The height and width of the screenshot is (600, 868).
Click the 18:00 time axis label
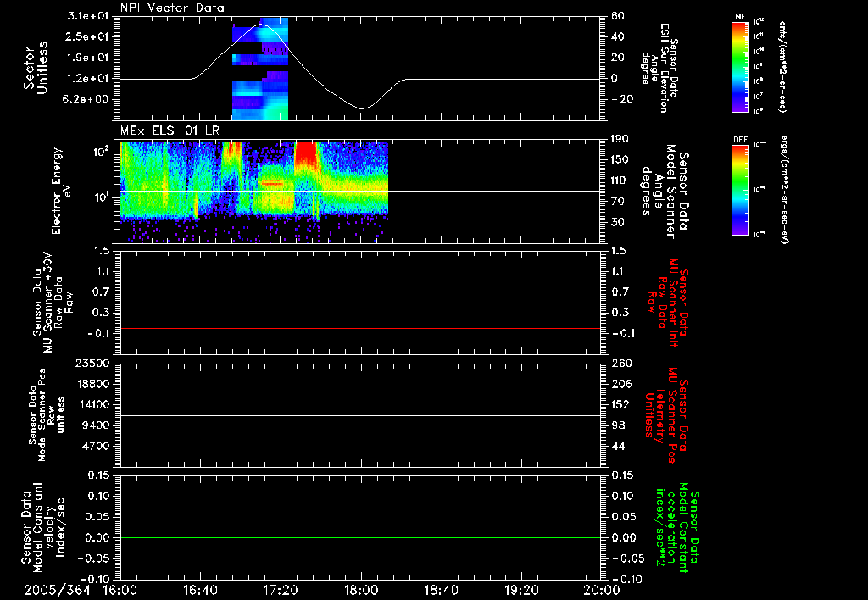pyautogui.click(x=361, y=590)
